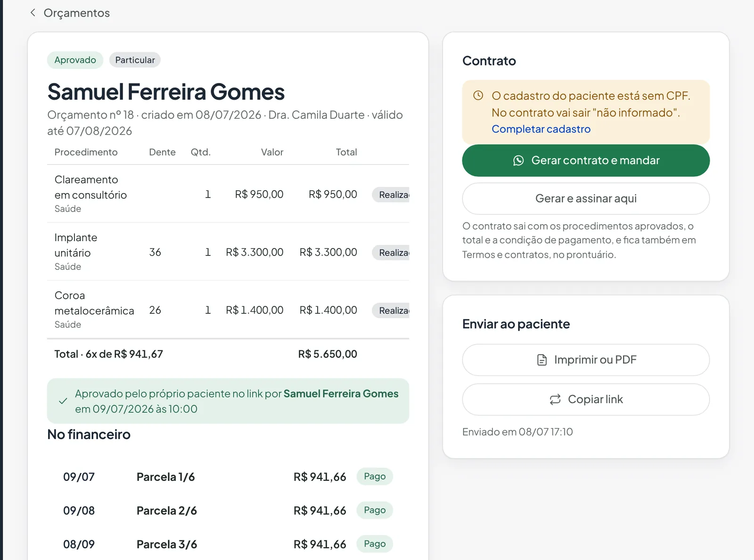
Task: Click the Dente column header
Action: (162, 152)
